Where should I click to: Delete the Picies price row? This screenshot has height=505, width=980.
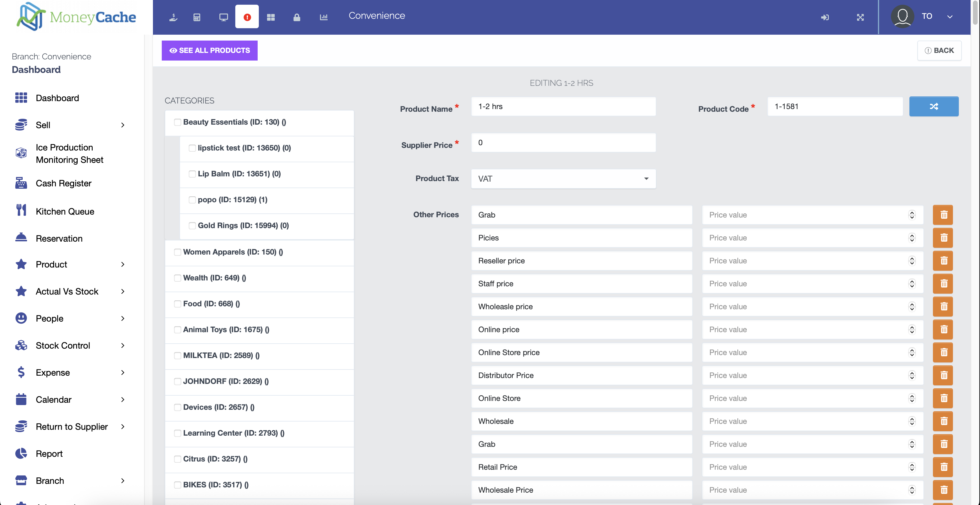(943, 238)
